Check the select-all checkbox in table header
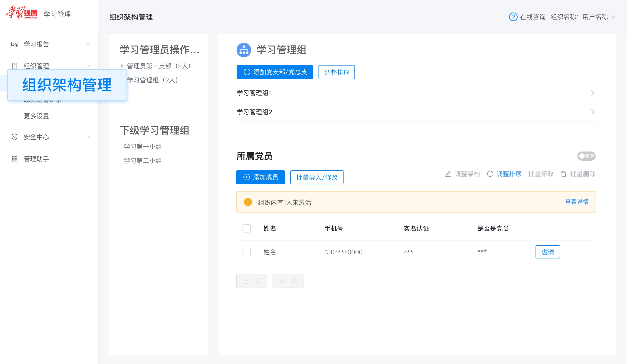 (247, 228)
